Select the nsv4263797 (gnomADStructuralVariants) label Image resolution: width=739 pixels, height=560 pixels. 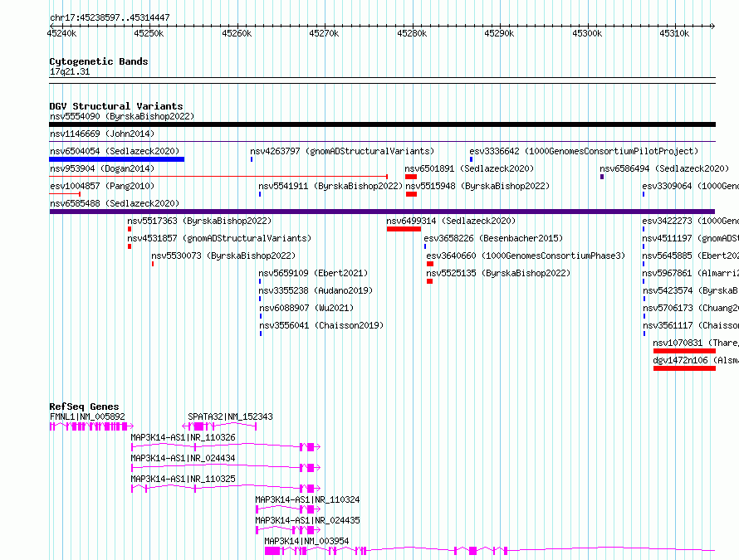pos(342,151)
